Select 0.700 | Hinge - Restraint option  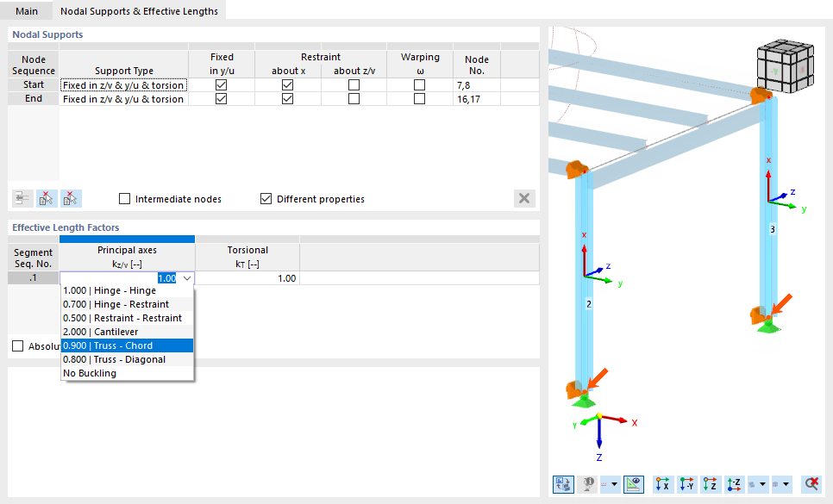pyautogui.click(x=127, y=304)
